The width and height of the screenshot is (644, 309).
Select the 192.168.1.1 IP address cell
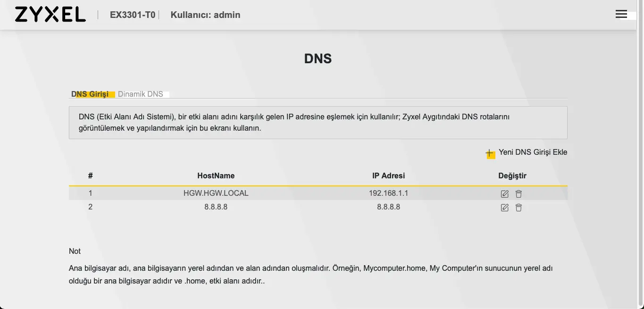(x=389, y=193)
